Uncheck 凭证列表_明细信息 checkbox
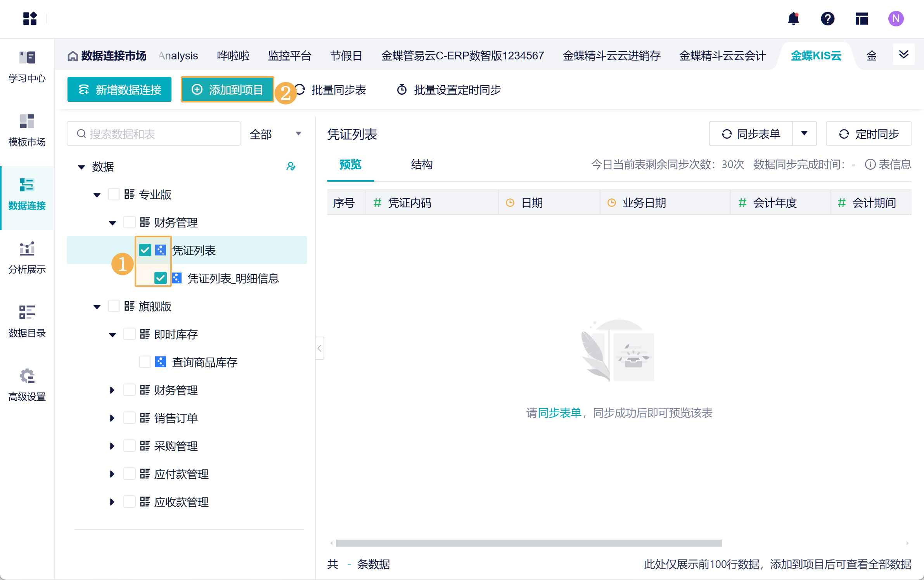This screenshot has height=580, width=924. pos(160,278)
